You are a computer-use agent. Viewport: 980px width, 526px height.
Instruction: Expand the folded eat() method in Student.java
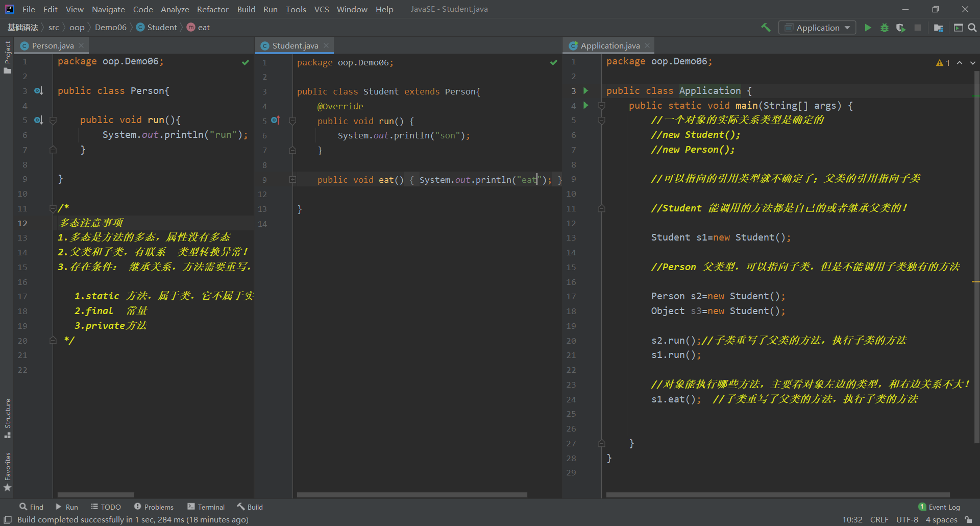click(x=292, y=180)
